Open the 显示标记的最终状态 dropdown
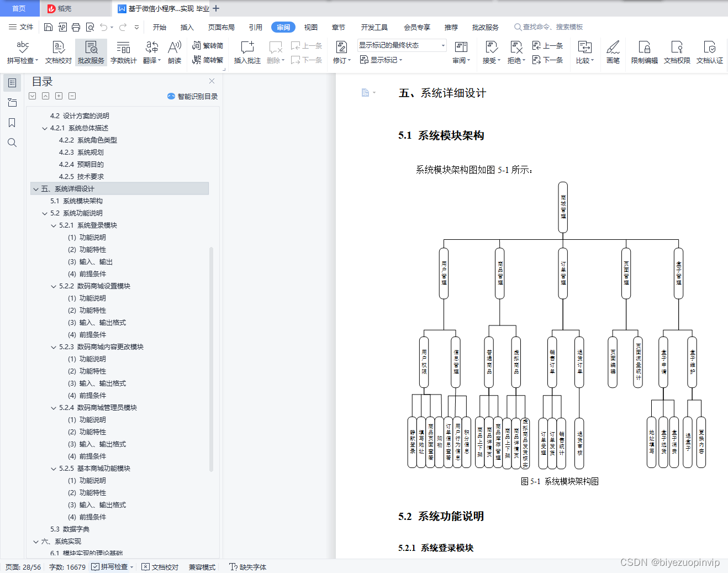728x573 pixels. [402, 45]
